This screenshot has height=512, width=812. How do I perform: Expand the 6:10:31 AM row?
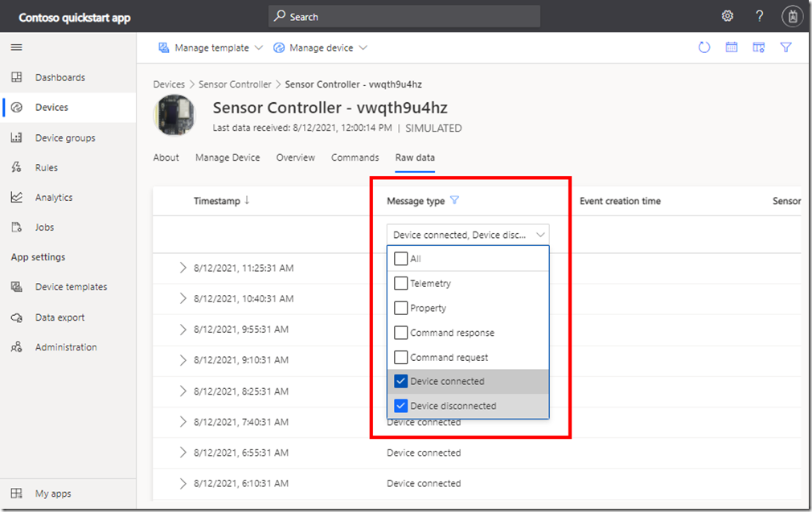pyautogui.click(x=182, y=483)
